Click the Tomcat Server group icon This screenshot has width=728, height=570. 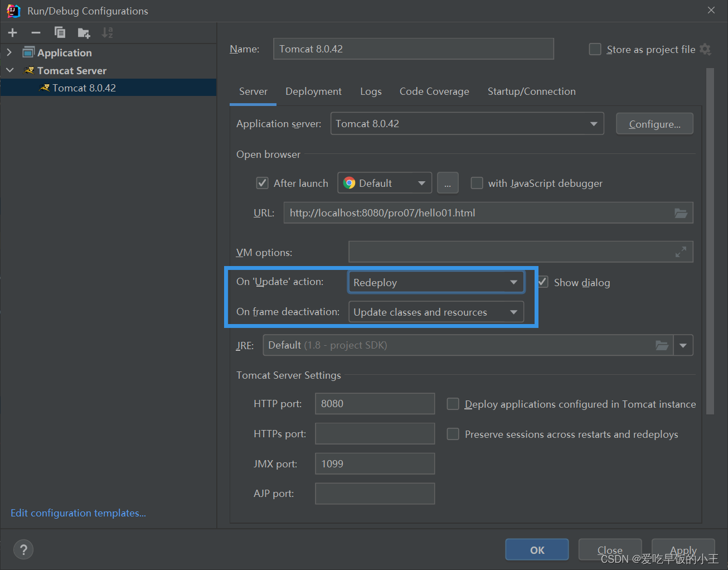tap(29, 70)
